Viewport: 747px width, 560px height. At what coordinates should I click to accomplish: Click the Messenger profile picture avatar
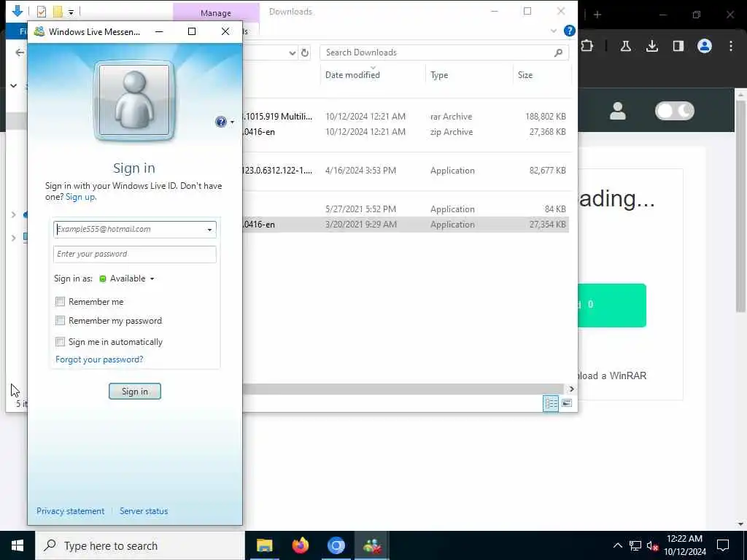tap(134, 101)
